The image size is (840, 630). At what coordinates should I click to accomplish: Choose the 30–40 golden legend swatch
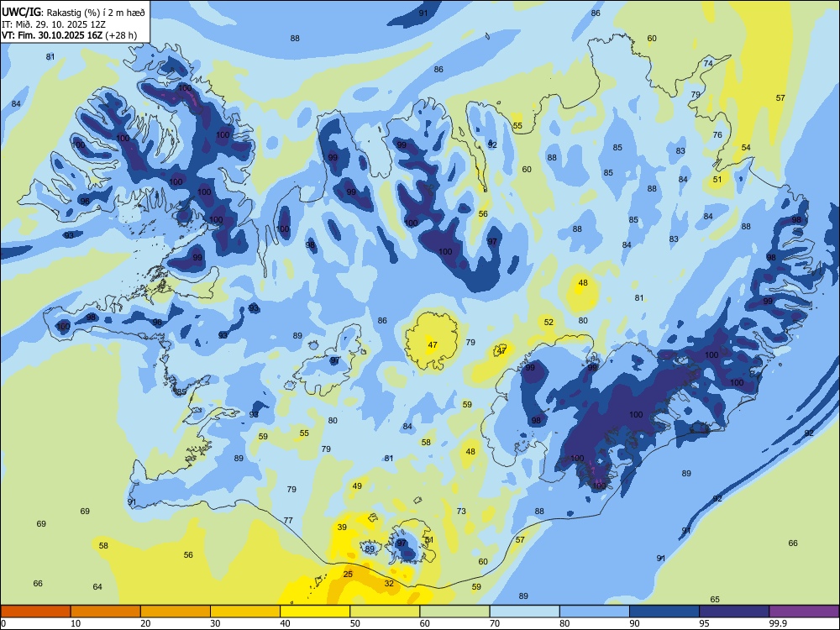pos(245,612)
